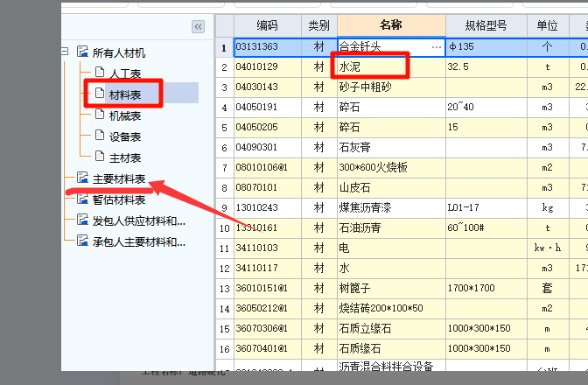This screenshot has height=385, width=588.
Task: Click the icon beside 承包人主要材料和...
Action: point(82,241)
